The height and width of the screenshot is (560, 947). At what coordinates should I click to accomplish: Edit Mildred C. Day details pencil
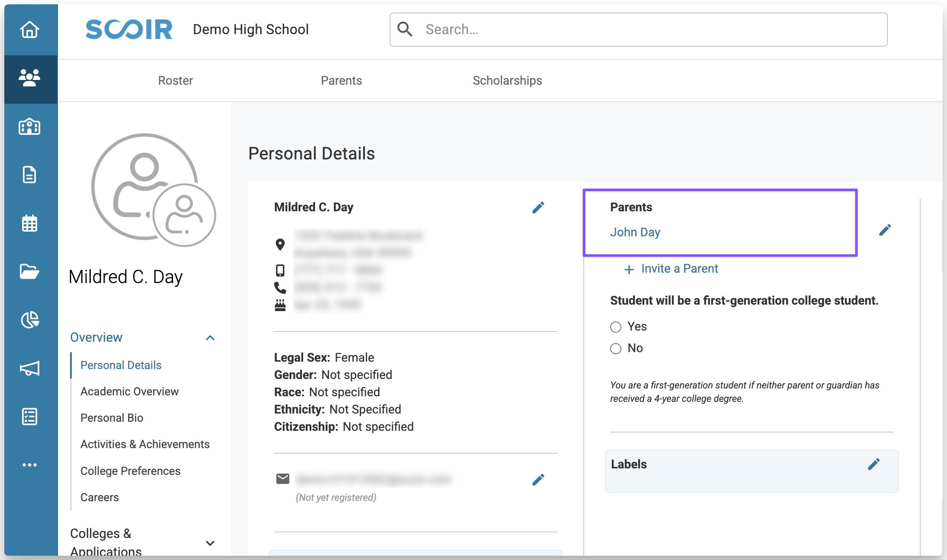click(x=538, y=208)
